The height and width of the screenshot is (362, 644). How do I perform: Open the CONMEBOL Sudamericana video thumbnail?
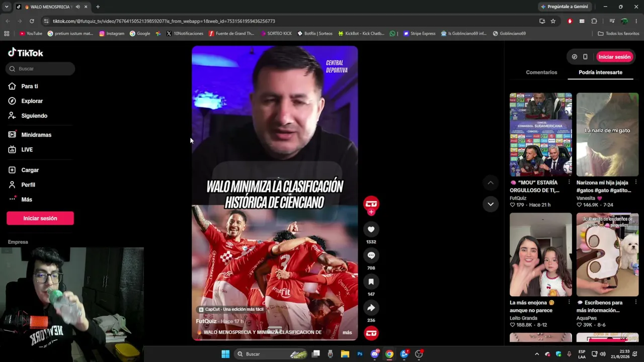pos(541,134)
